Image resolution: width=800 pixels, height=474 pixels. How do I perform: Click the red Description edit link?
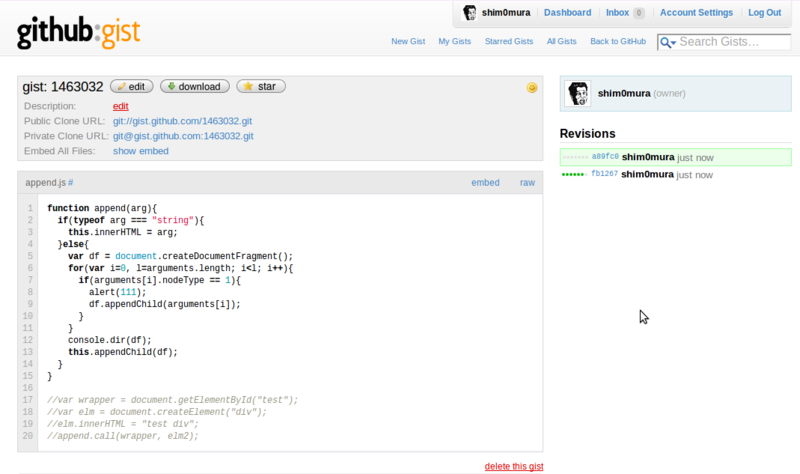(x=120, y=106)
